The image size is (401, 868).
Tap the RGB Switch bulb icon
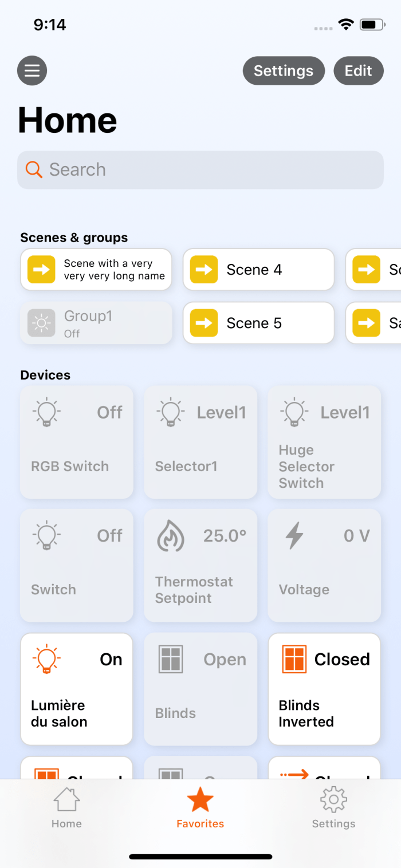47,412
